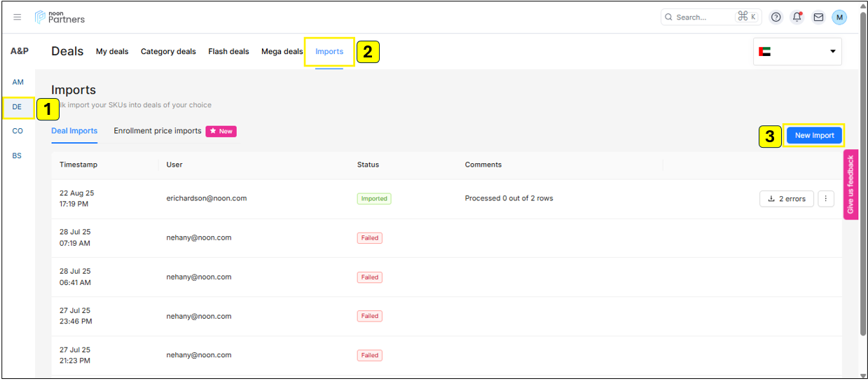Select the CO sidebar item
868x381 pixels.
point(18,131)
